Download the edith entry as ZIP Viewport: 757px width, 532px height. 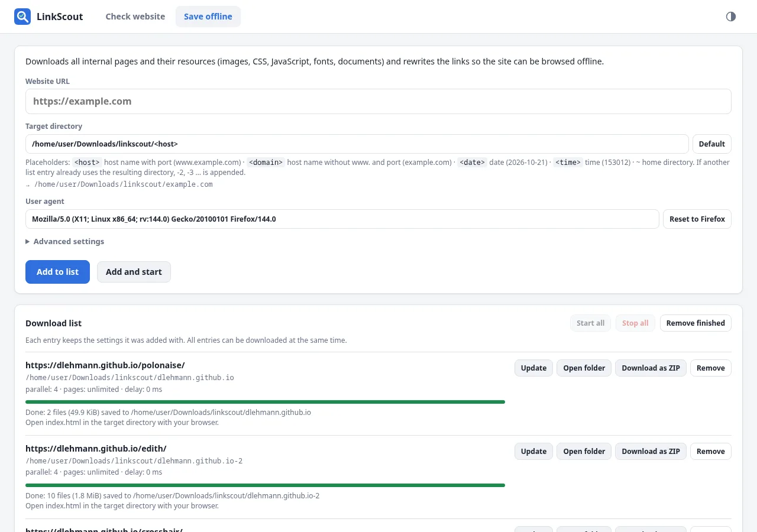(x=651, y=452)
